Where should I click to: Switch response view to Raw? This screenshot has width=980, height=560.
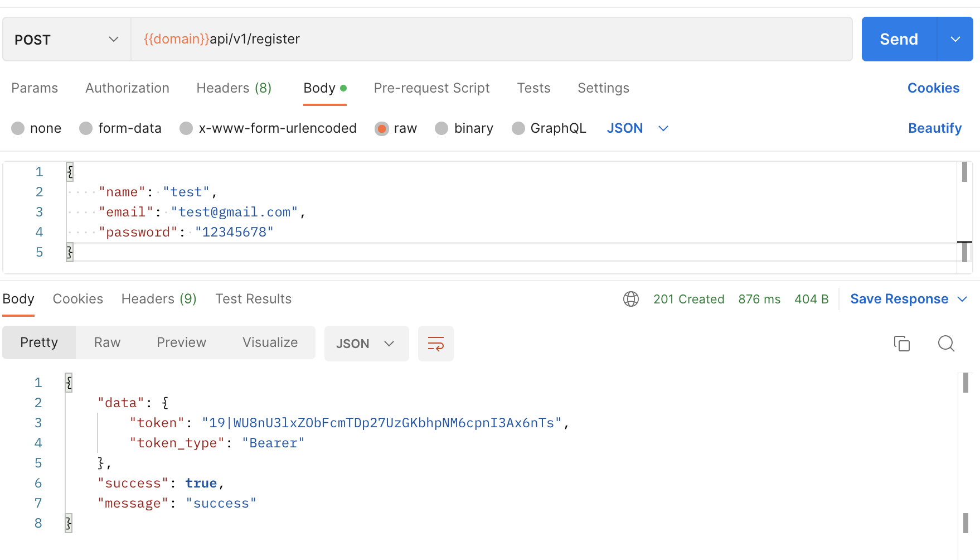(x=107, y=342)
